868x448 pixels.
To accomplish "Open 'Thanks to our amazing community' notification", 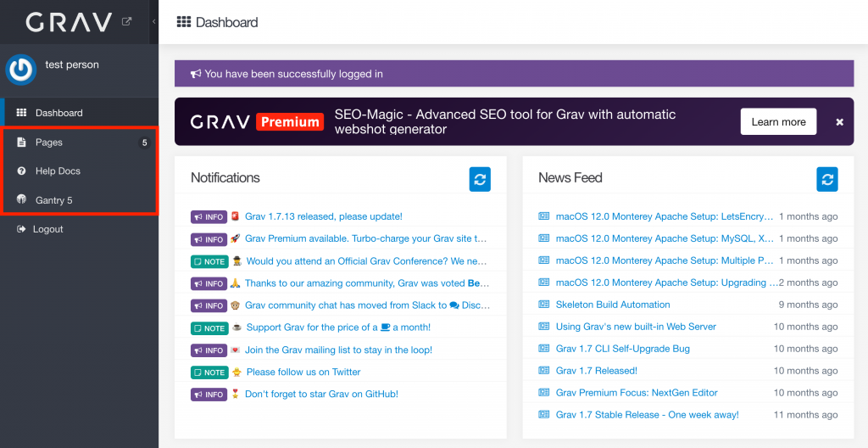I will pyautogui.click(x=367, y=283).
